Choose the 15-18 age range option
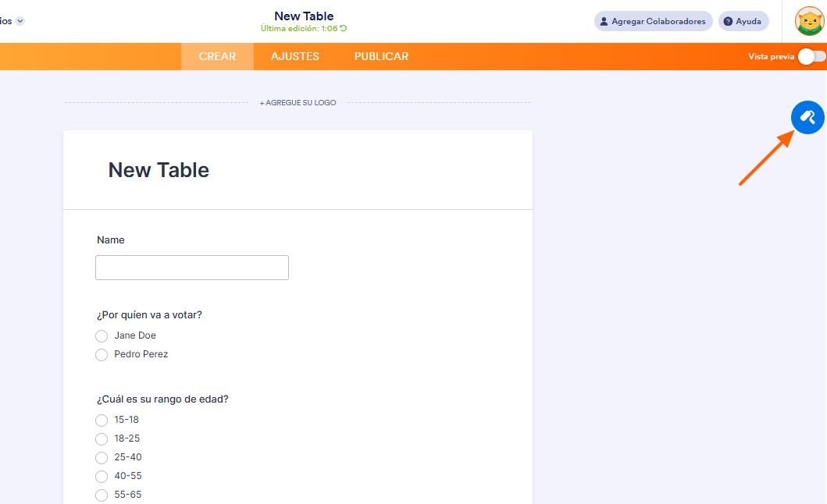The image size is (827, 504). [x=102, y=420]
